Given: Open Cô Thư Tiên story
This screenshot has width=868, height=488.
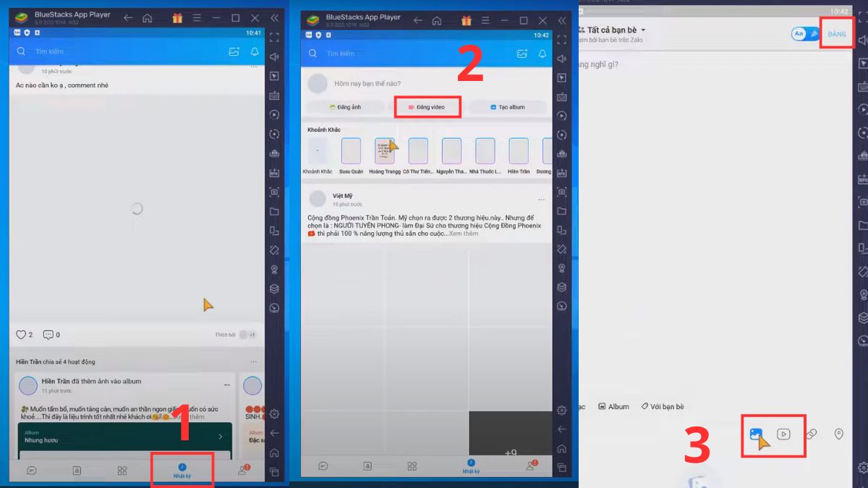Looking at the screenshot, I should (x=418, y=155).
